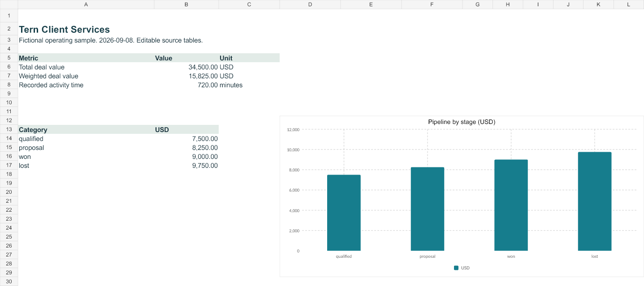
Task: Click the 'USD' legend label
Action: coord(466,268)
